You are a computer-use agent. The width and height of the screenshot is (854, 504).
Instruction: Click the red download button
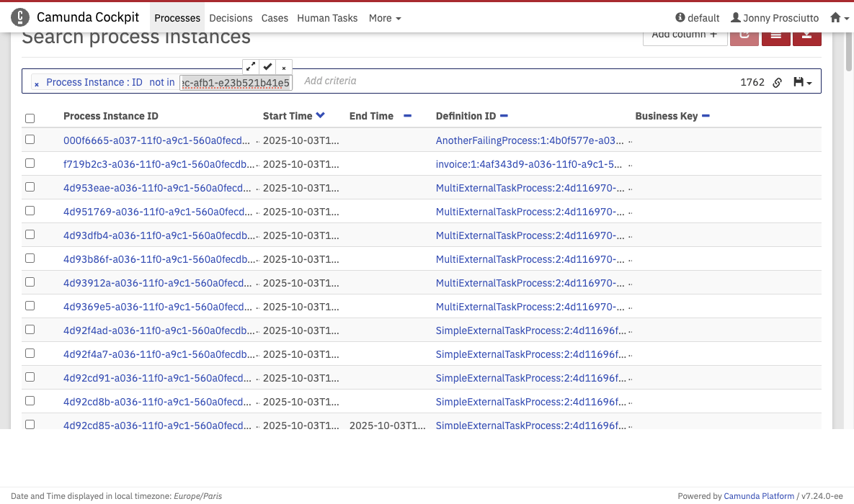tap(806, 35)
